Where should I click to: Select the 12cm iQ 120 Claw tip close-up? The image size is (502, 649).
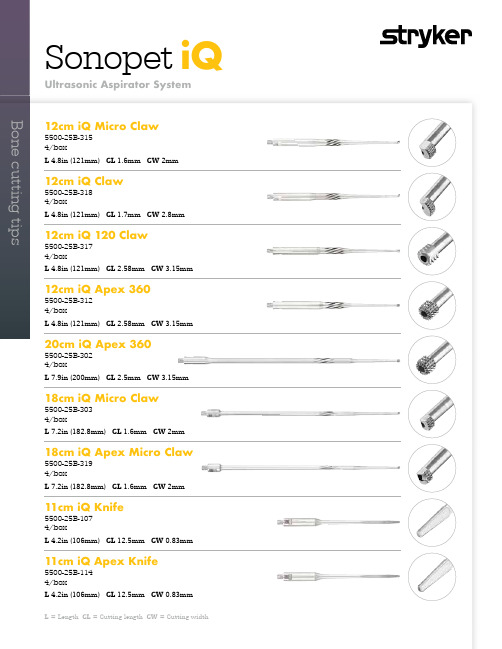pos(432,251)
